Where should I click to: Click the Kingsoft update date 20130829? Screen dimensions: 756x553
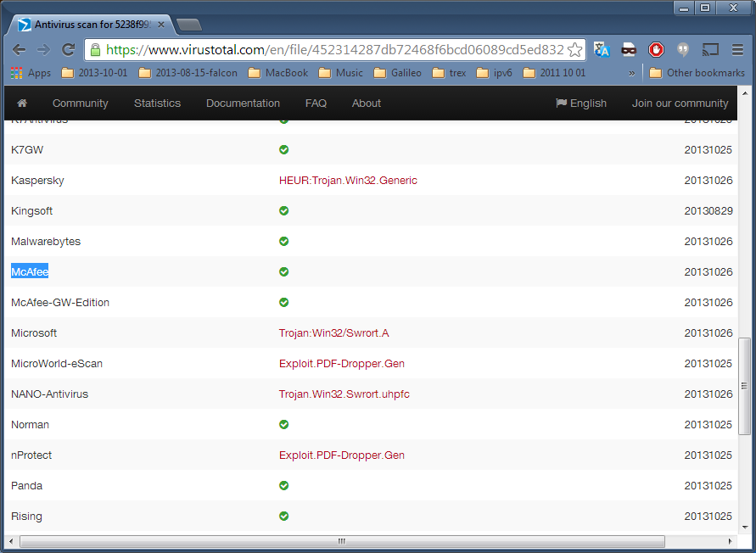(708, 210)
